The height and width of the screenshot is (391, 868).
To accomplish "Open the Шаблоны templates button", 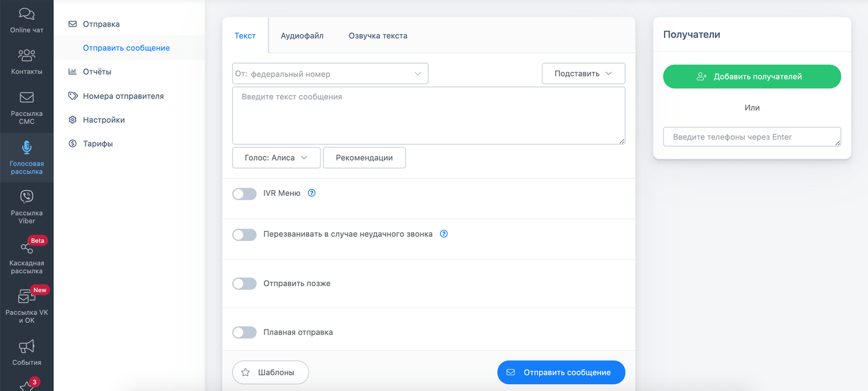I will pos(270,372).
